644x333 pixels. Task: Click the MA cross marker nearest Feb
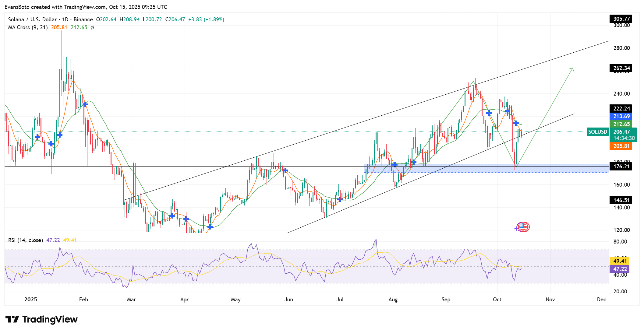[85, 104]
